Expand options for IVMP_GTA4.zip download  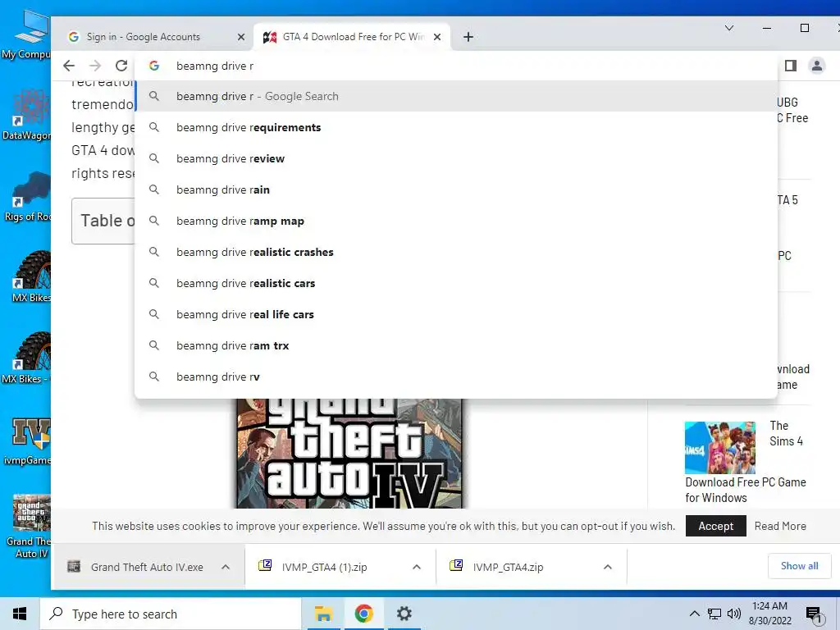coord(608,567)
